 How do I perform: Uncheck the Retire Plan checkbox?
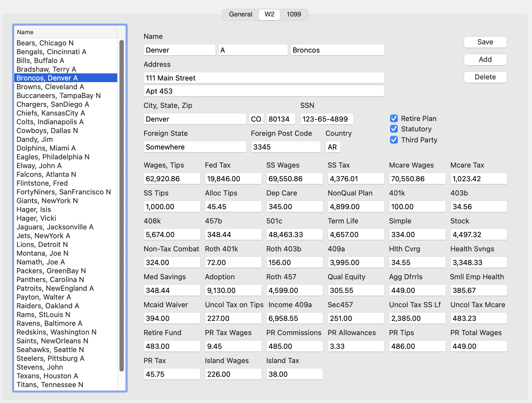click(394, 118)
